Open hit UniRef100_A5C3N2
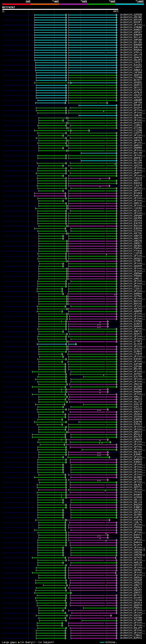The height and width of the screenshot is (644, 146). click(x=131, y=17)
